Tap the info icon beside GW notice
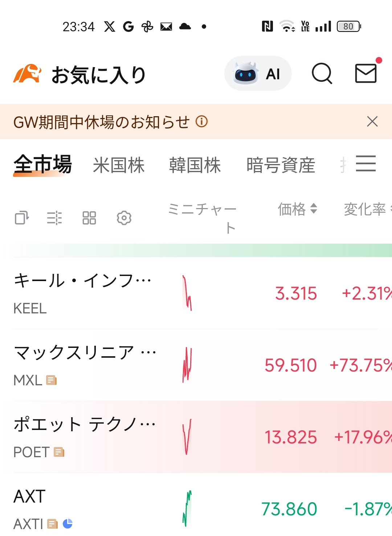 (x=202, y=121)
